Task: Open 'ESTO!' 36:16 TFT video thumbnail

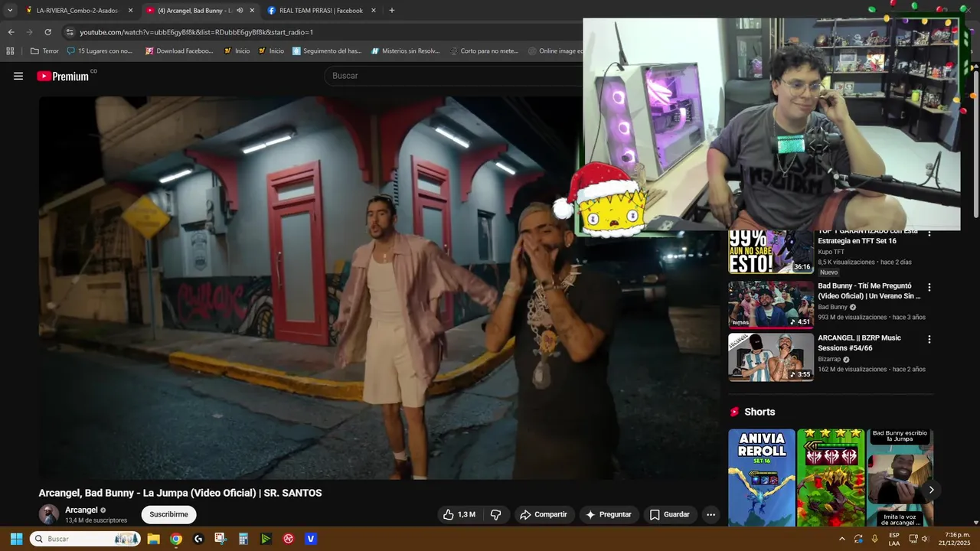Action: click(771, 252)
